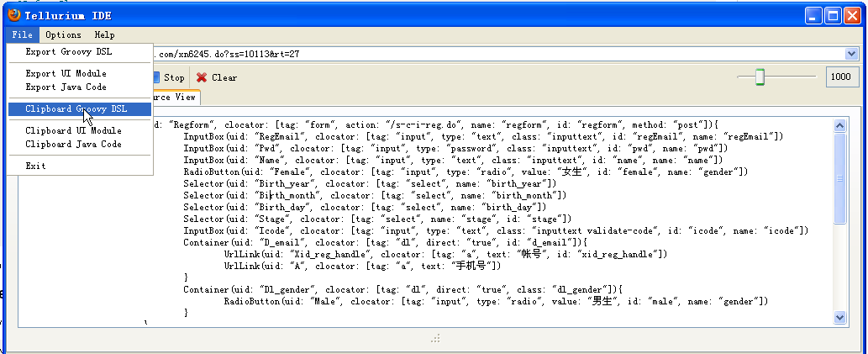Click the Firefox icon in title bar
868x354 pixels.
[13, 15]
